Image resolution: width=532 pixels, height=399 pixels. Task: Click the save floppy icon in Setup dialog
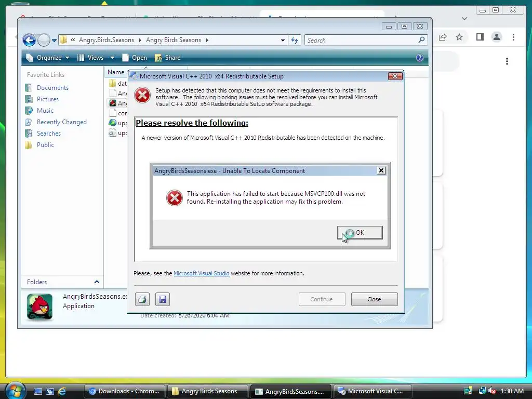pyautogui.click(x=163, y=299)
